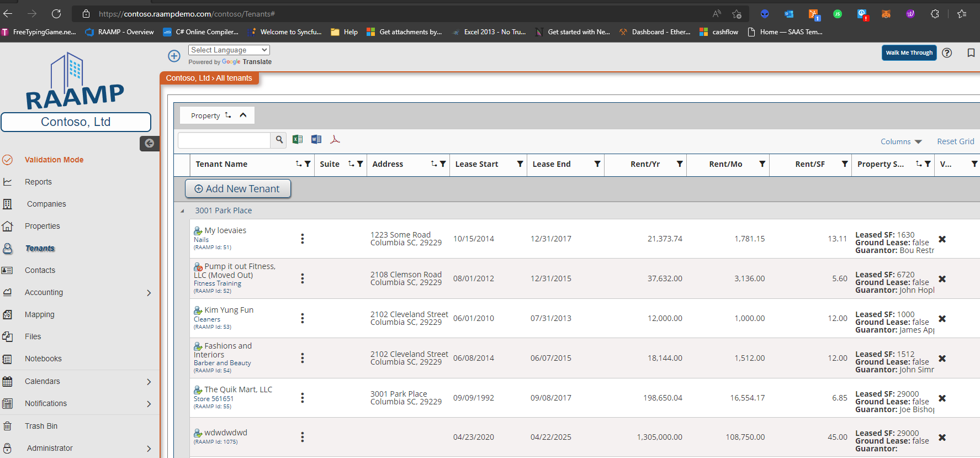The image size is (980, 458).
Task: Export the grid to Word
Action: 316,139
